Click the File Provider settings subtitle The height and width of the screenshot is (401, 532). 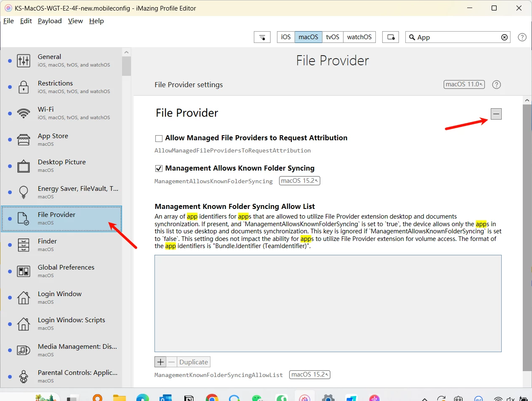tap(189, 85)
